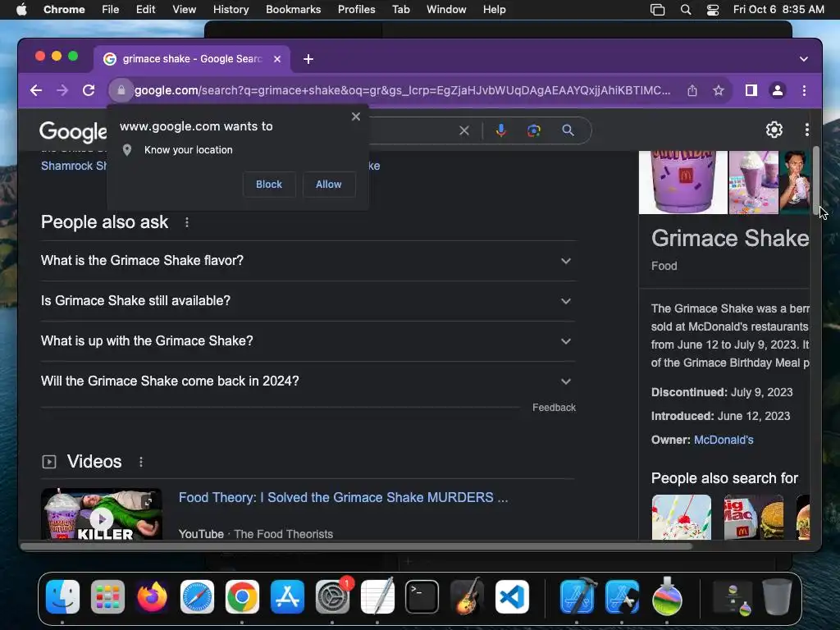Screen dimensions: 840x630
Task: Submit search with the magnifier icon
Action: pyautogui.click(x=568, y=130)
